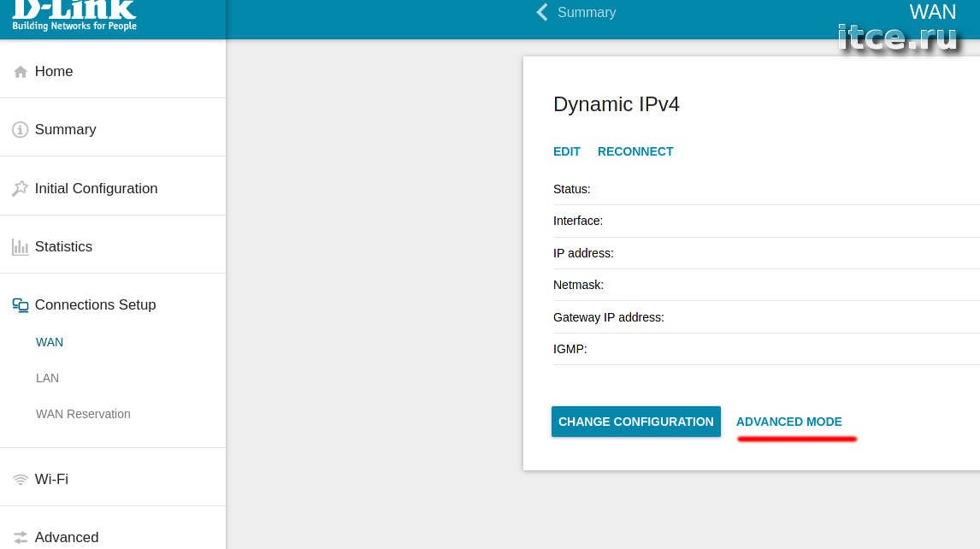Click the IGMP: label

click(x=570, y=349)
